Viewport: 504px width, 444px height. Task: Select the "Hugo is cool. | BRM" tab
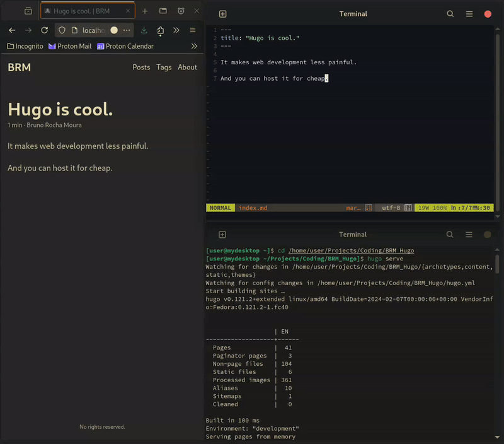point(88,11)
